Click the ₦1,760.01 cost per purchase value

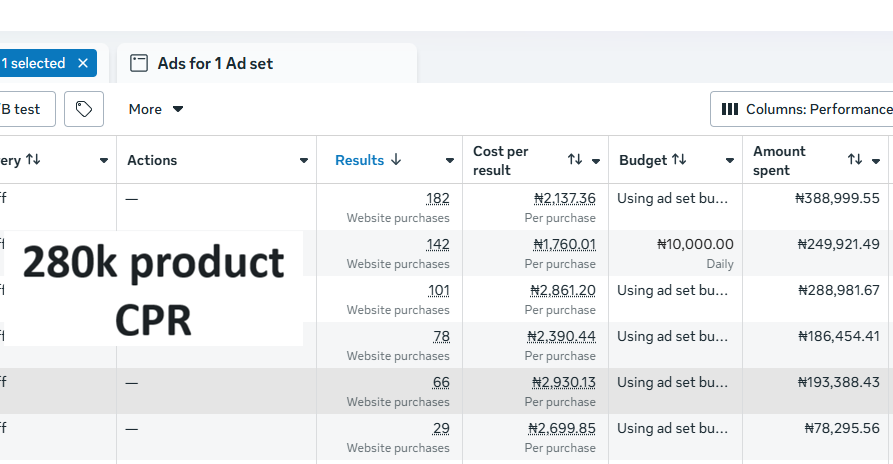[564, 244]
